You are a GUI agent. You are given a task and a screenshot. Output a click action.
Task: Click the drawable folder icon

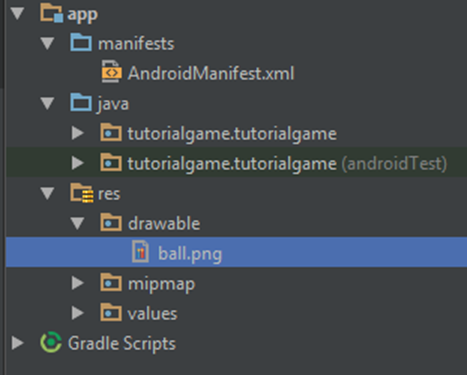[x=111, y=223]
